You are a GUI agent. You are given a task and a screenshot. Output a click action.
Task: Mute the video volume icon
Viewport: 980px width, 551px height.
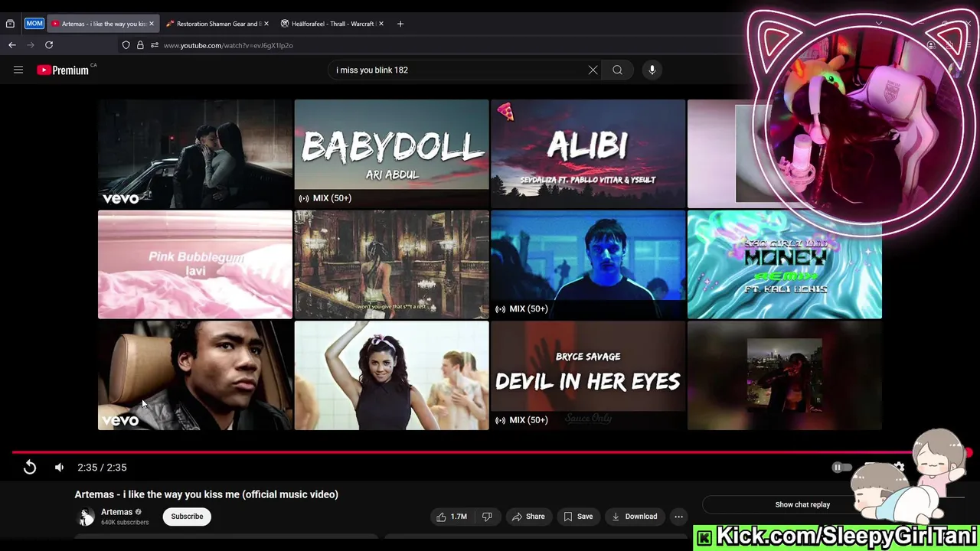point(59,467)
